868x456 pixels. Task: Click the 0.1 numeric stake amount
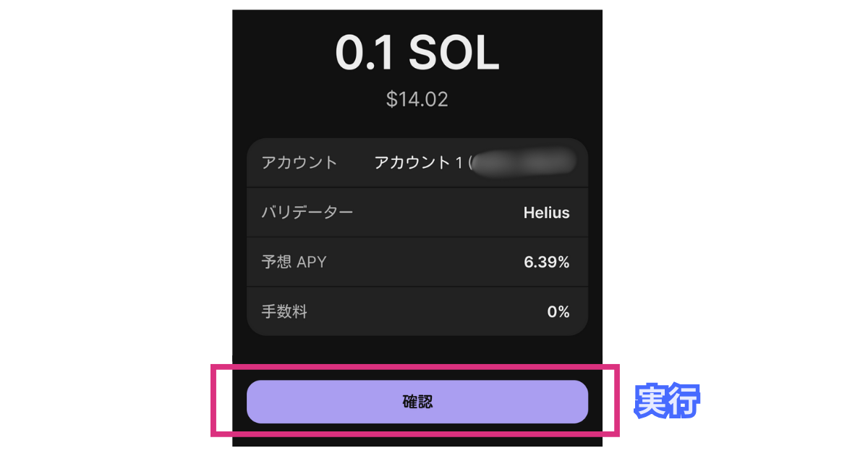coord(365,54)
